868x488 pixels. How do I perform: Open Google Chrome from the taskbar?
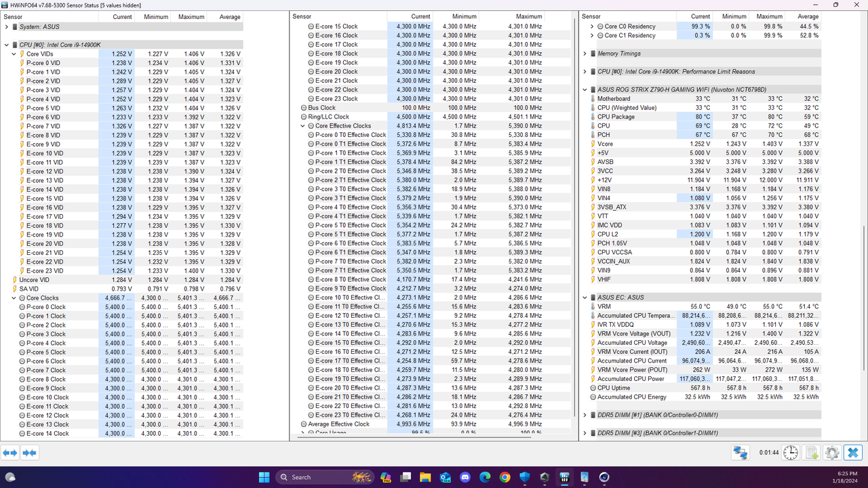pos(505,477)
